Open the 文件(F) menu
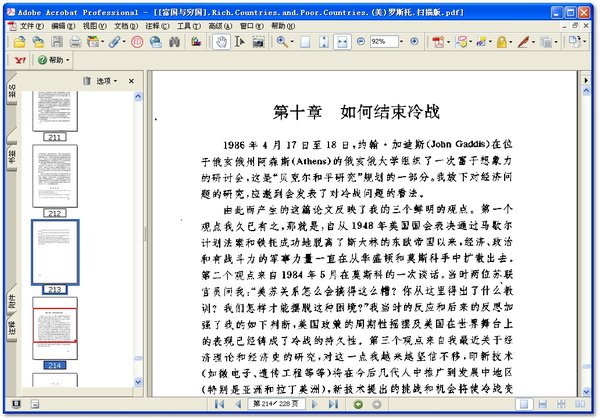 click(x=30, y=24)
